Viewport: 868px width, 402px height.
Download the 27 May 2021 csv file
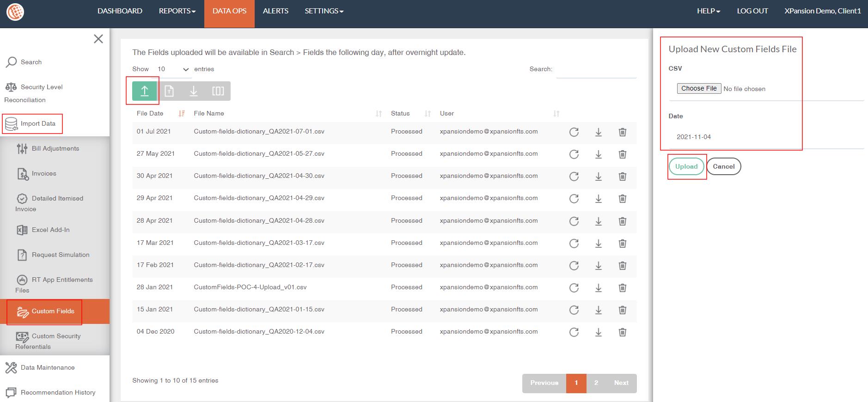coord(598,154)
